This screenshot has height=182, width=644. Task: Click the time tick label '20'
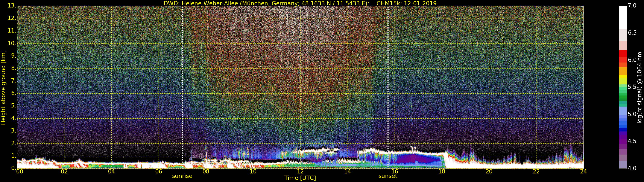489,172
